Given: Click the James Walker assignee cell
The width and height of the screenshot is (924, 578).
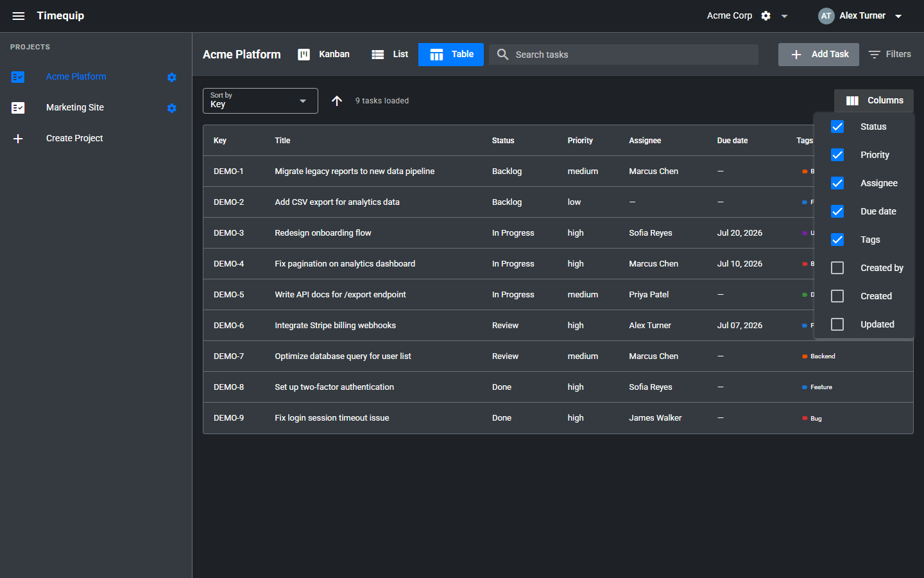Looking at the screenshot, I should (x=655, y=418).
